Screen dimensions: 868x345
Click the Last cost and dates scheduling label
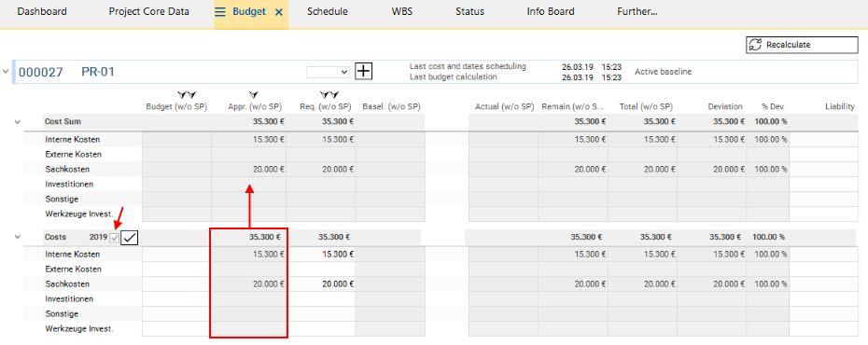(468, 66)
